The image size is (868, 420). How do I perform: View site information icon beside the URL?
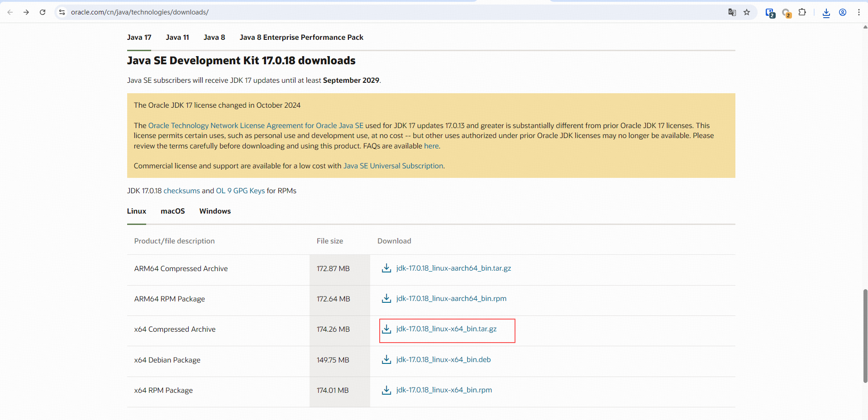click(x=62, y=12)
